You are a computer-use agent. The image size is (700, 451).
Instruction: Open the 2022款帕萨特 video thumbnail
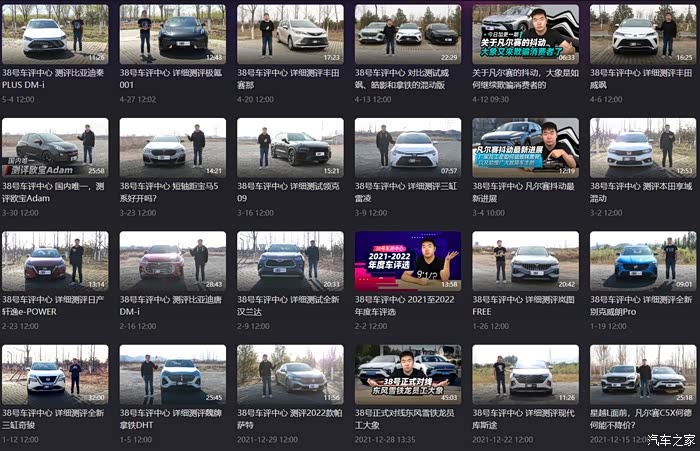tap(290, 375)
